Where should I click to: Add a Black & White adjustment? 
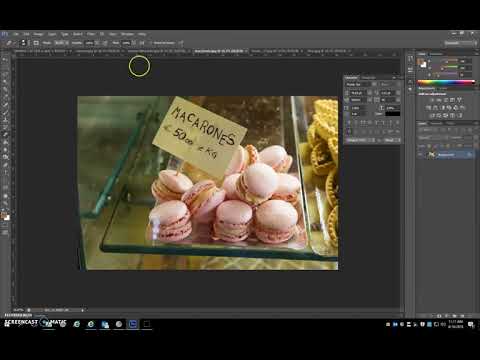click(443, 108)
